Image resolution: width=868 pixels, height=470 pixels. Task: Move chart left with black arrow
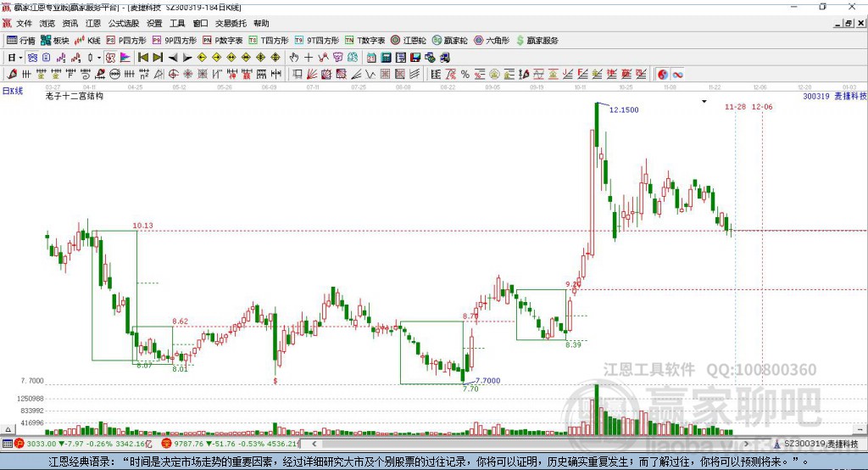pos(173,58)
